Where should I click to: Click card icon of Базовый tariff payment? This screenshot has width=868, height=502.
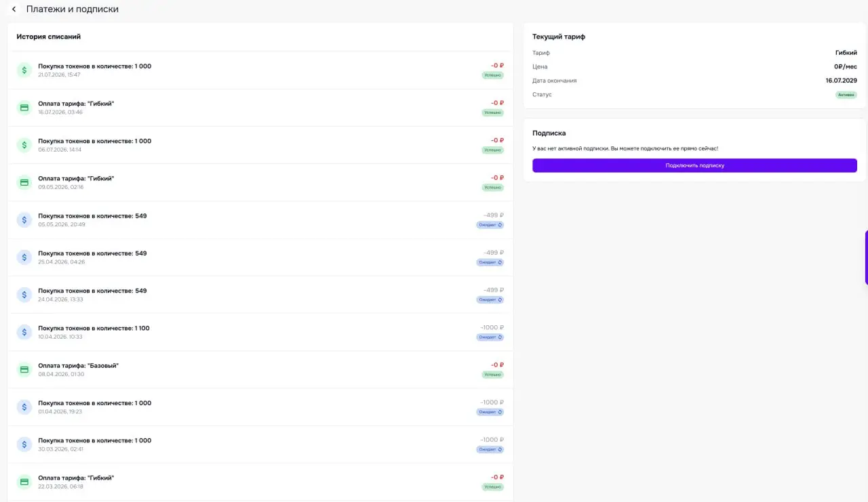24,369
